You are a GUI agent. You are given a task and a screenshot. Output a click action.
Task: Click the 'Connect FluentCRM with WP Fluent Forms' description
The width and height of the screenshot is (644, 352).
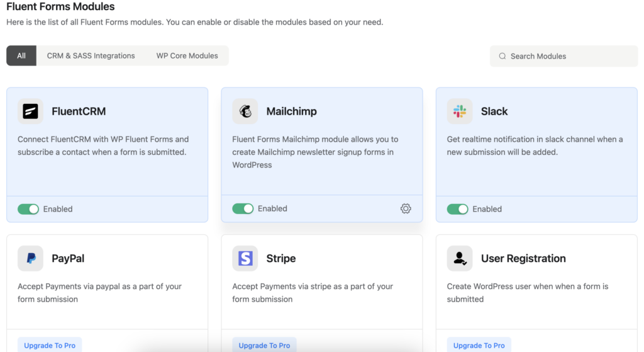(x=103, y=145)
